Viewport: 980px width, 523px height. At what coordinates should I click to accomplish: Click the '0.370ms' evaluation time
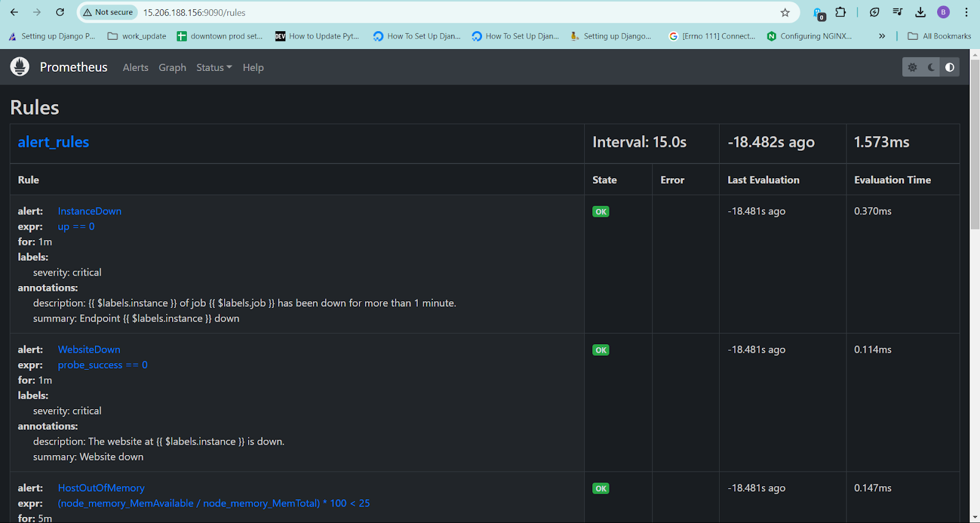873,211
